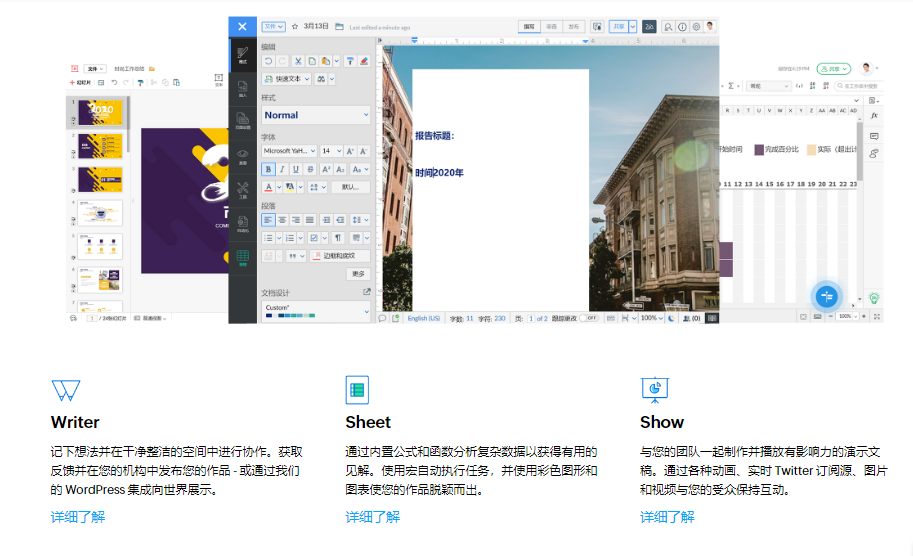
Task: Click the green Share button in the Sheet window
Action: [834, 69]
